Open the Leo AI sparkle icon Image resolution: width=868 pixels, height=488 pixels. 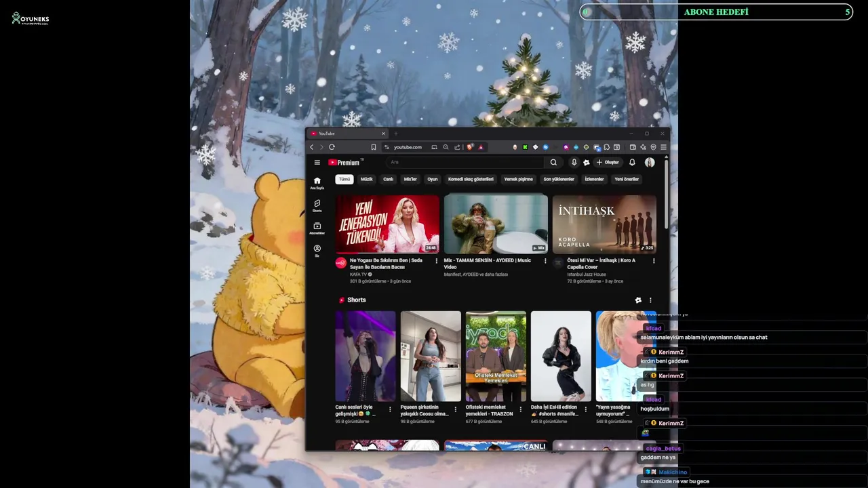point(643,147)
